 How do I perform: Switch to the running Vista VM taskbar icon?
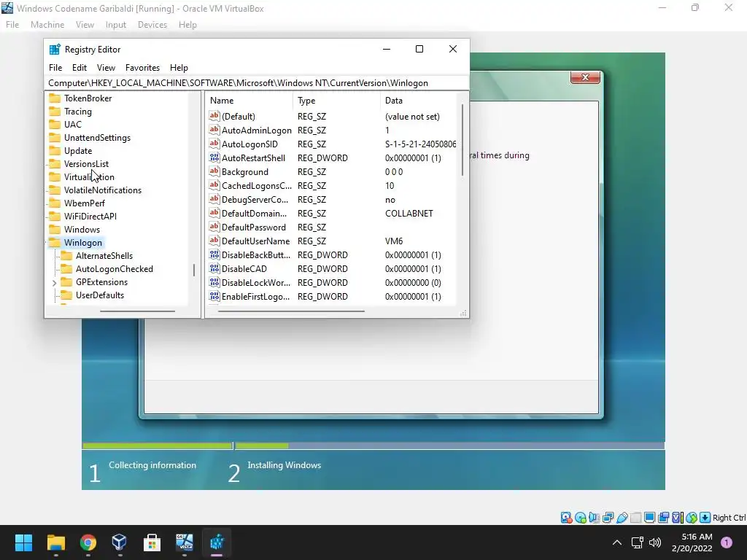(185, 542)
